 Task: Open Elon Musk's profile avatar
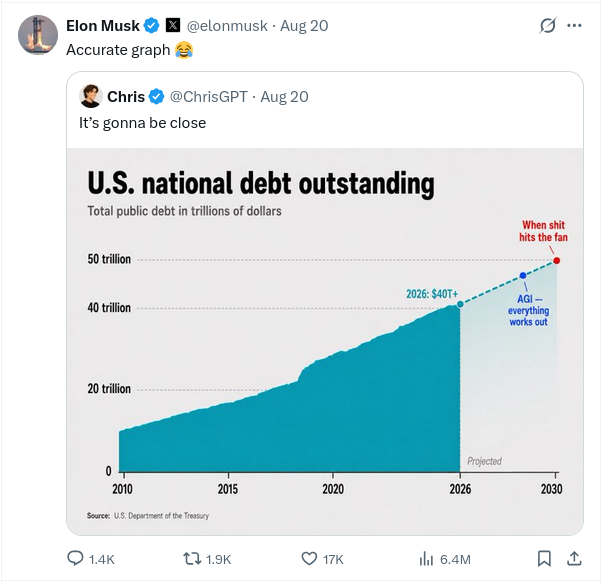38,35
